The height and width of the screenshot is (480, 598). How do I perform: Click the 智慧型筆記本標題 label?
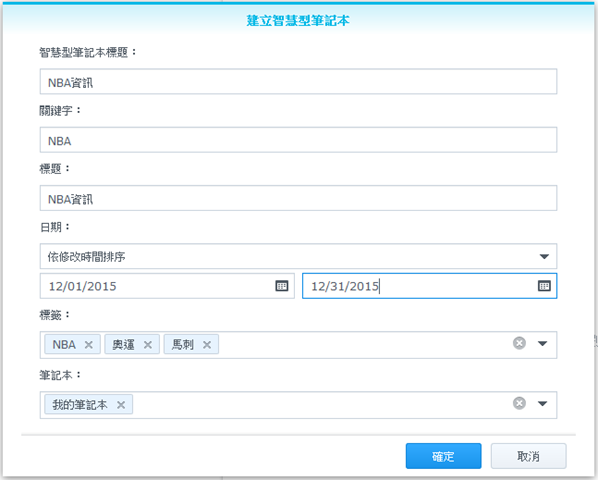tap(88, 52)
